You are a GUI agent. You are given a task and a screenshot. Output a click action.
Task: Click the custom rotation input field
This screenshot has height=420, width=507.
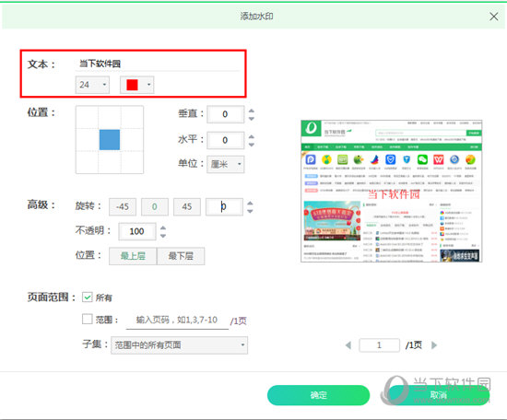(224, 206)
